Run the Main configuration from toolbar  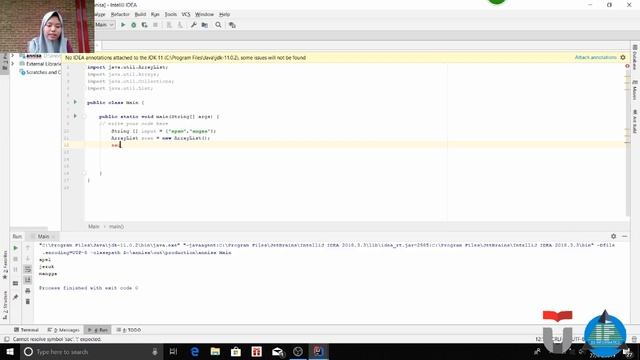pyautogui.click(x=123, y=25)
